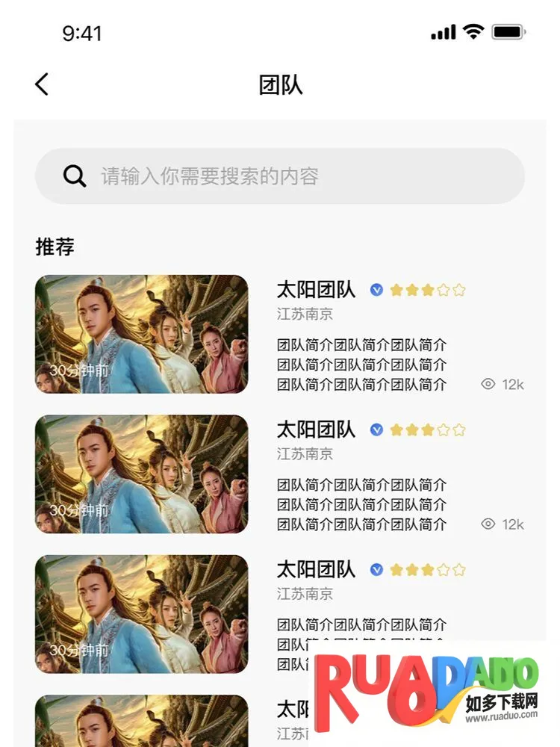Image resolution: width=560 pixels, height=747 pixels.
Task: Tap verified badge of third team
Action: pyautogui.click(x=377, y=570)
